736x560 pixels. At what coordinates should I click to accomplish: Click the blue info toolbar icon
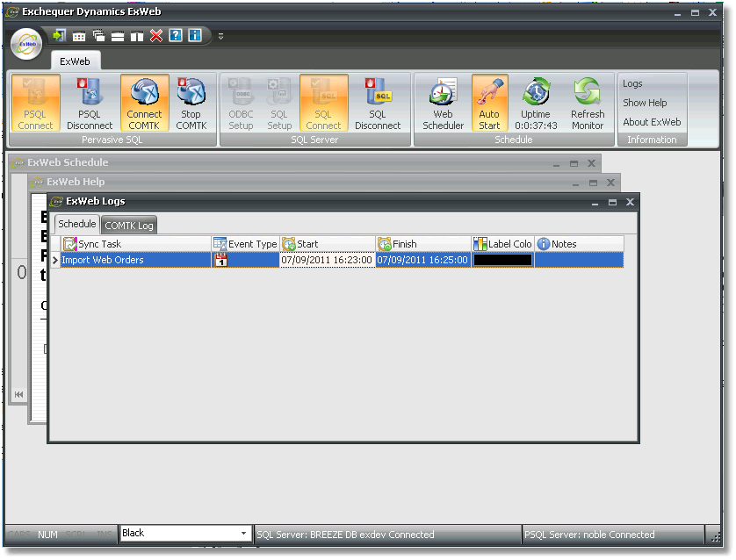(195, 36)
